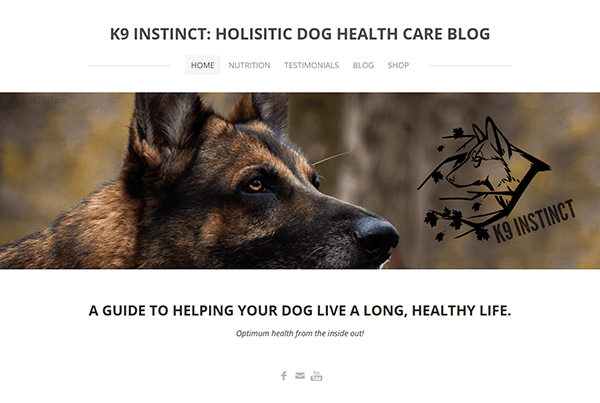Screen dimensions: 600x403
Task: Visit the SHOP page
Action: point(398,65)
